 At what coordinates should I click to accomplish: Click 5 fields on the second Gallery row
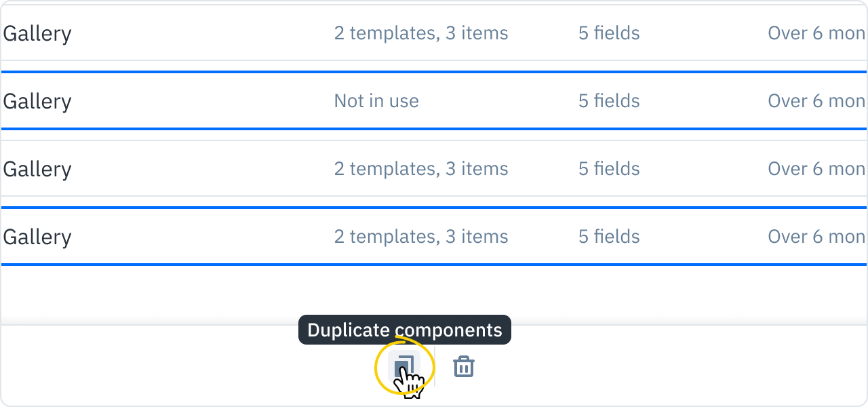click(608, 100)
